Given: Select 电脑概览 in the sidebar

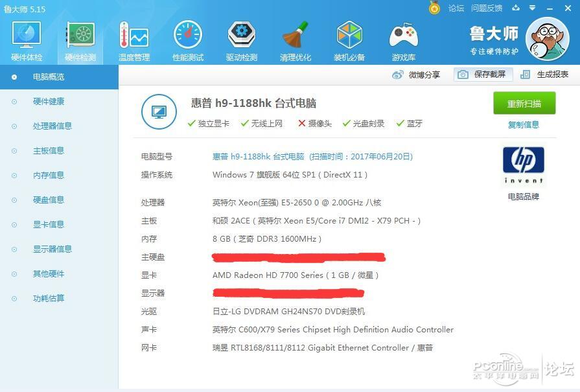Looking at the screenshot, I should tap(59, 77).
